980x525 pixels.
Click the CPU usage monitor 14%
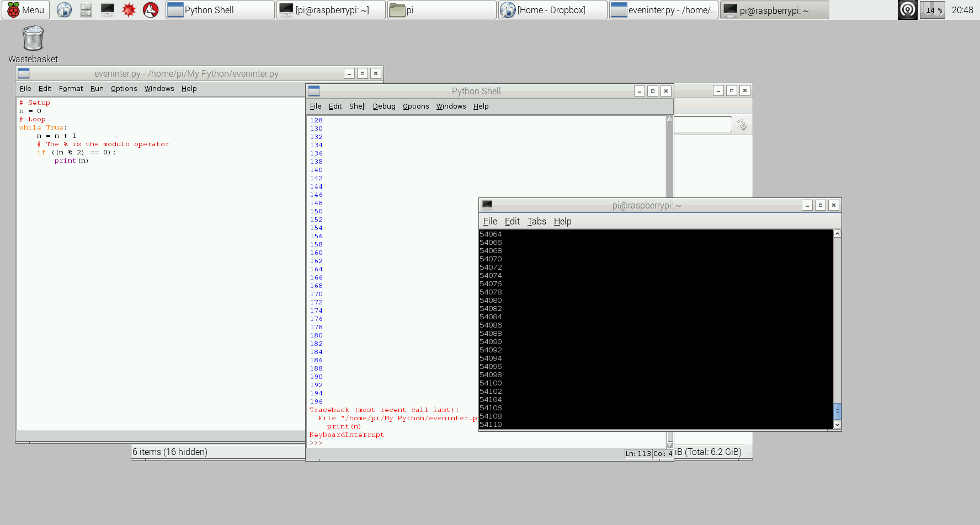933,10
